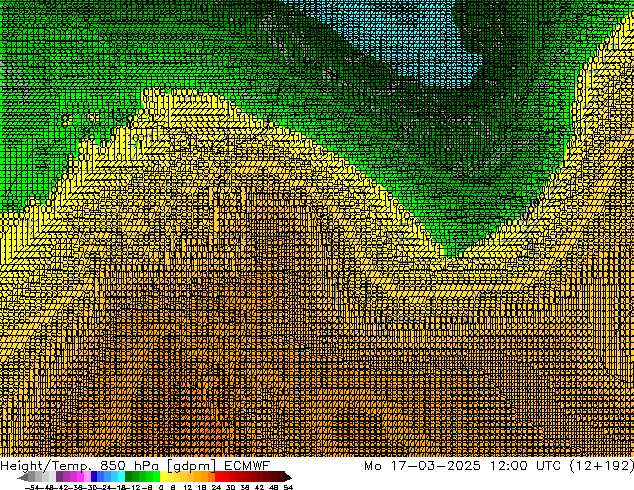Click the 24 scale label
This screenshot has width=634, height=490.
(x=216, y=487)
